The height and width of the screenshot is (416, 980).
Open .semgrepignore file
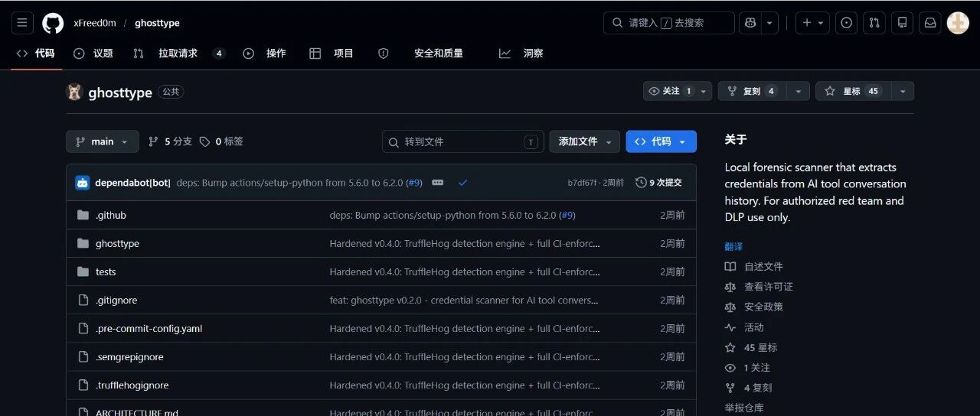pos(129,357)
